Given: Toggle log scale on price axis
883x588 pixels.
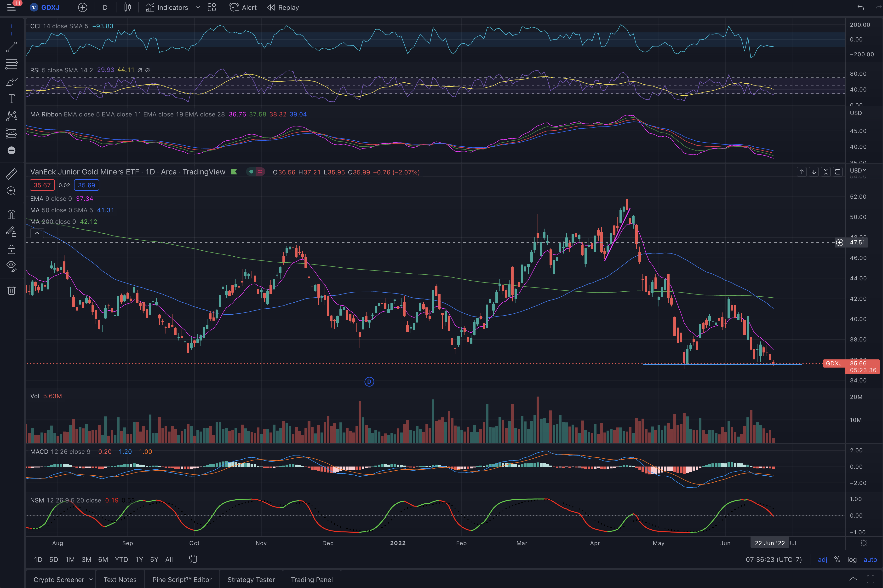Looking at the screenshot, I should (x=852, y=559).
